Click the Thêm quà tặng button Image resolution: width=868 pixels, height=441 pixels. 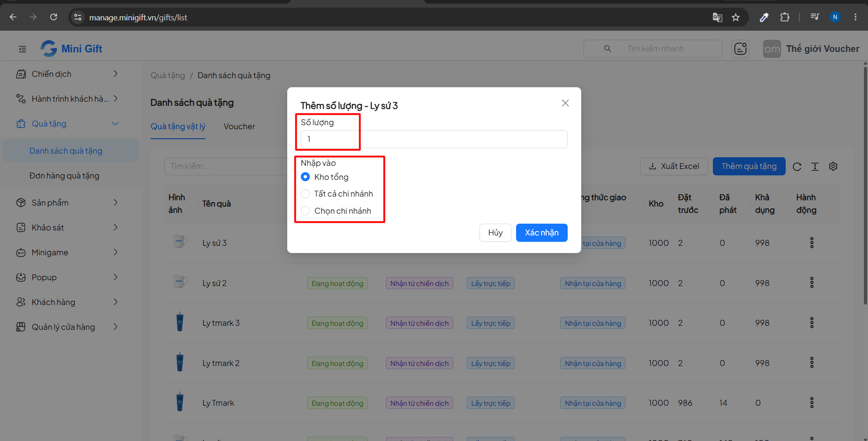749,166
